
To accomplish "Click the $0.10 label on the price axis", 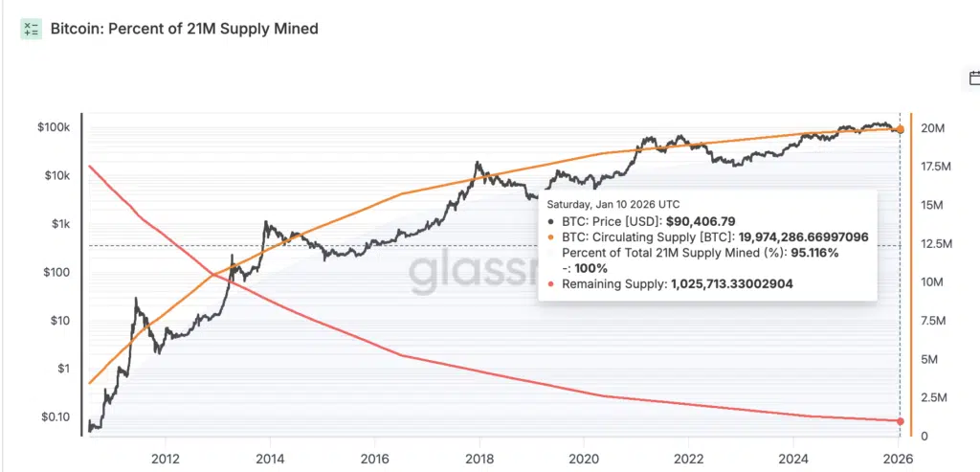I will click(59, 416).
